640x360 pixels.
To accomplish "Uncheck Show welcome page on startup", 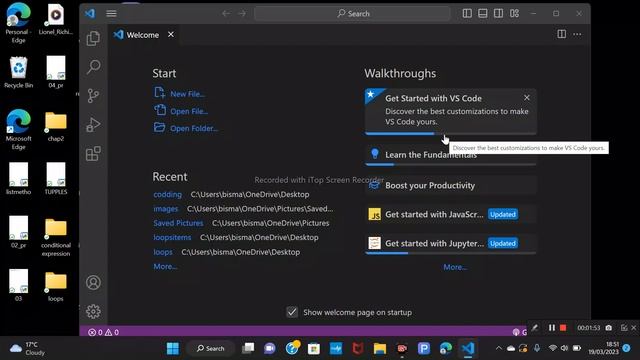I will coord(292,312).
